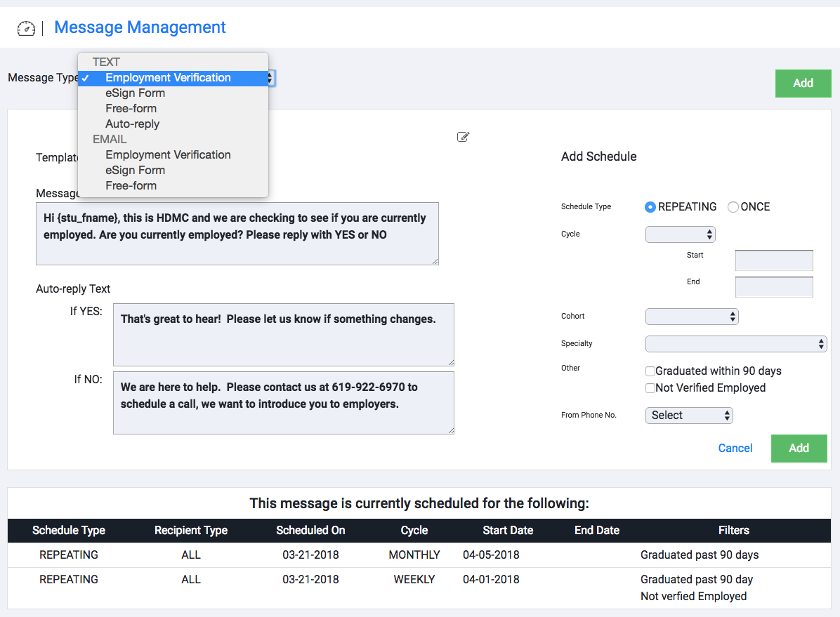The image size is (840, 617).
Task: Open the Message Management heading link
Action: tap(140, 27)
